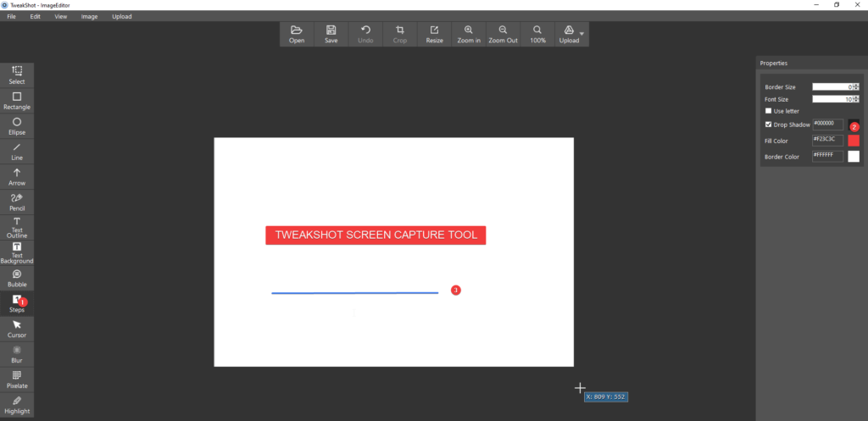Activate the Line tool
Screen dimensions: 868x421
tap(17, 152)
